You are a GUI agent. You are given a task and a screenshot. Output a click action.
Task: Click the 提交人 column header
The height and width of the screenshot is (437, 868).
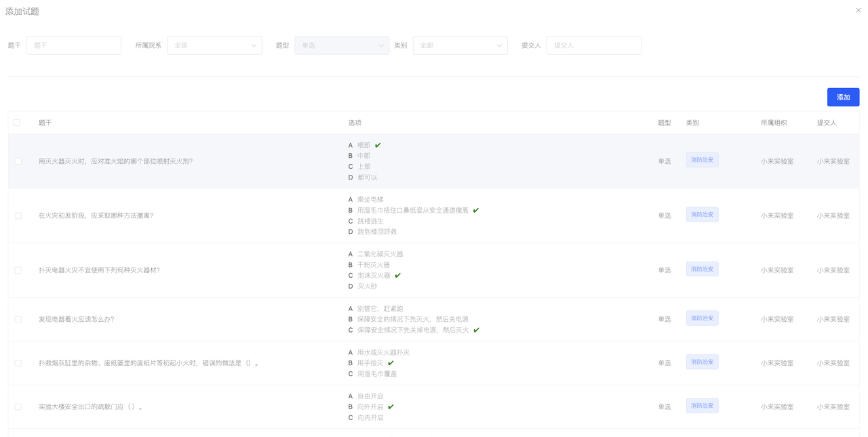(x=827, y=123)
